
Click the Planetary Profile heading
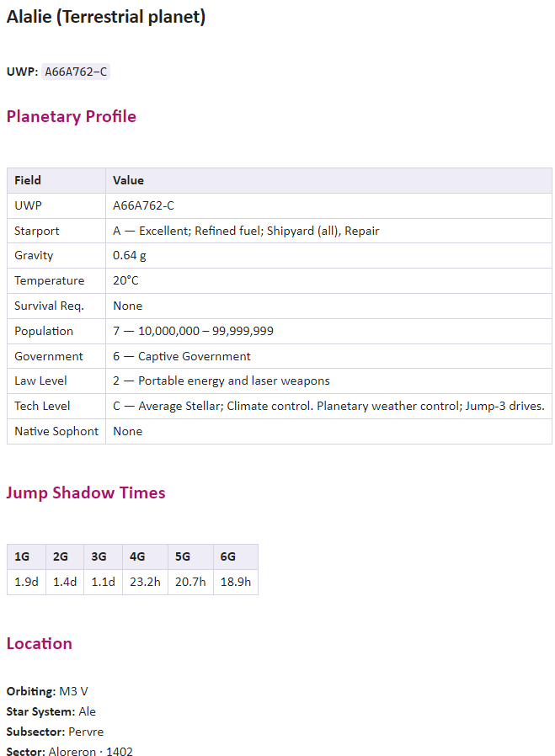coord(72,116)
